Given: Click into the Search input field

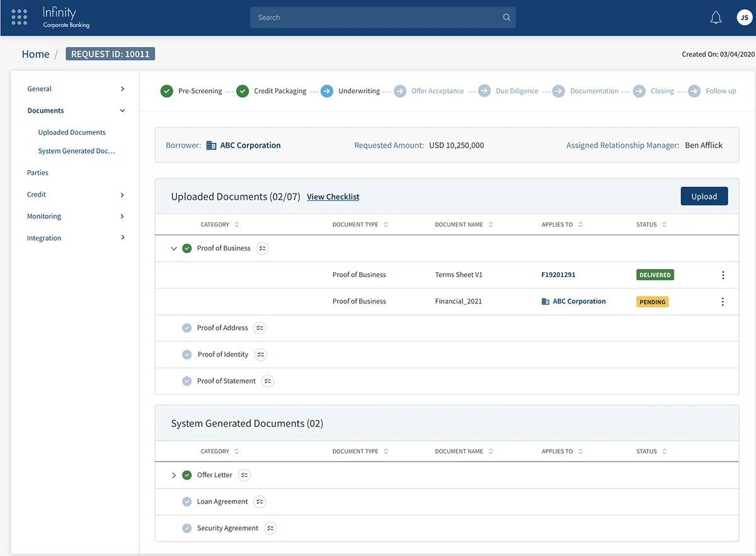Looking at the screenshot, I should coord(383,18).
